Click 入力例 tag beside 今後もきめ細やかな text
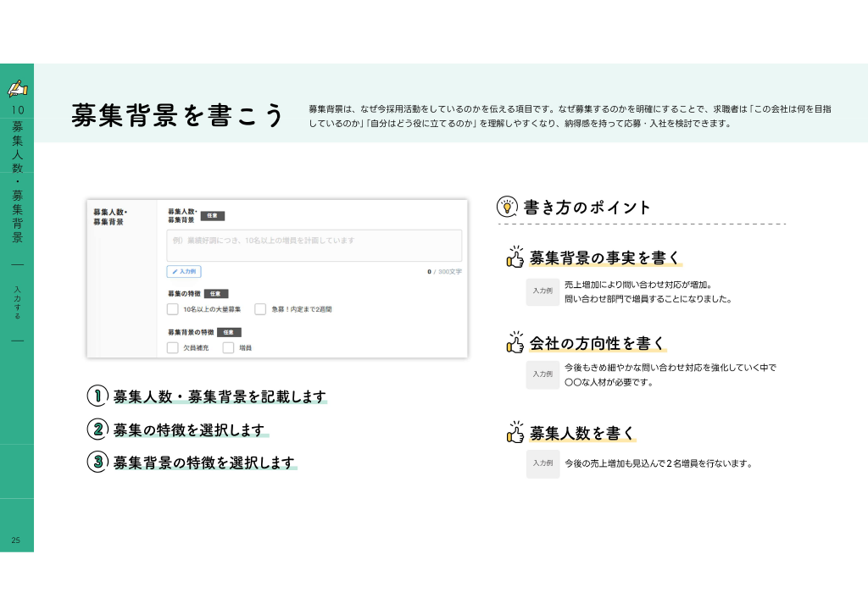Image resolution: width=868 pixels, height=615 pixels. click(x=542, y=374)
